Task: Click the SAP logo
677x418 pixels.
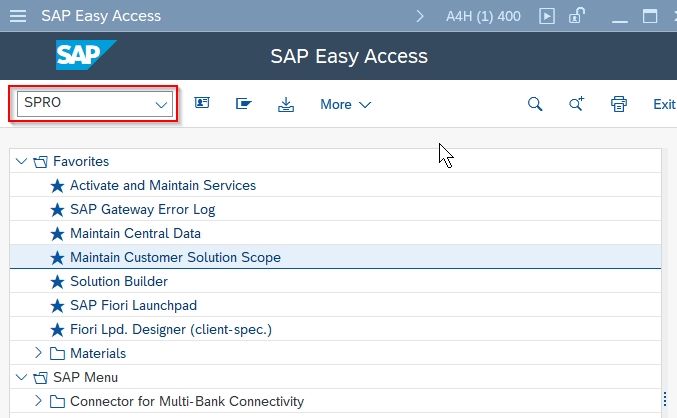Action: tap(86, 55)
